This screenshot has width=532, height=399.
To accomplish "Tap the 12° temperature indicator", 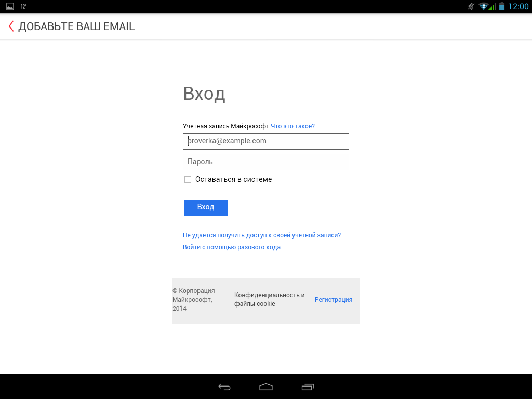I will coord(24,7).
